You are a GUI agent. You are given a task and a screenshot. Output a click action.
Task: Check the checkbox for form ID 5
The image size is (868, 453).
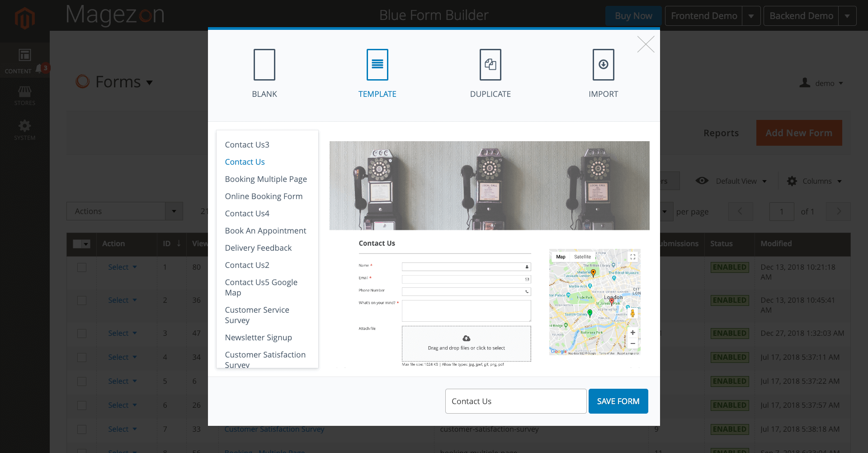[x=82, y=381]
